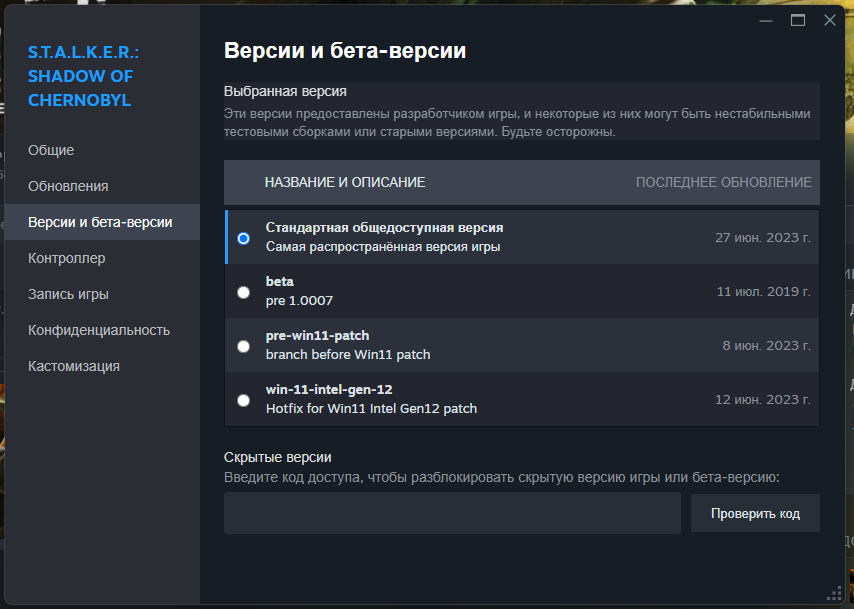The image size is (854, 609).
Task: Click the window resize grip icon
Action: click(834, 594)
